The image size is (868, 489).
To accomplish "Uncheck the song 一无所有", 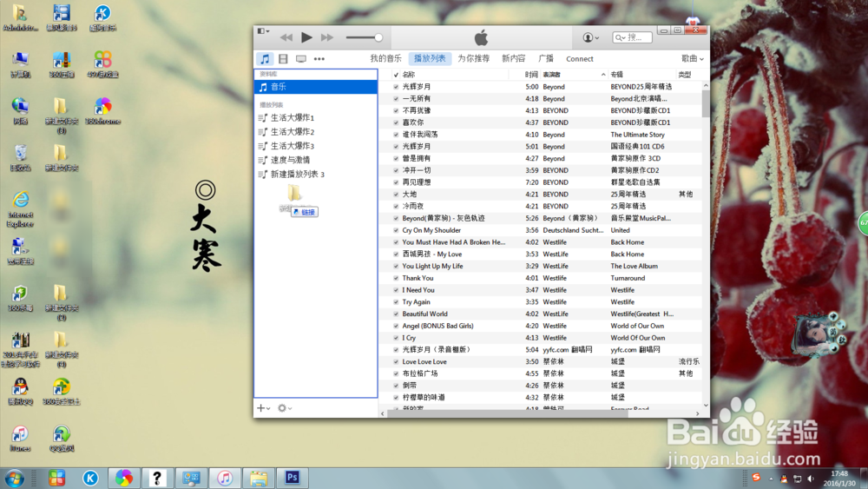I will click(x=396, y=98).
